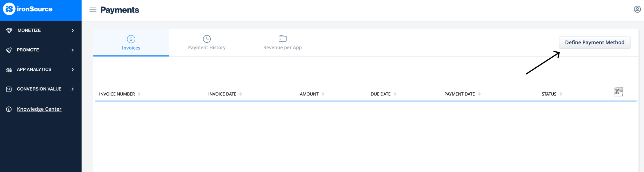This screenshot has height=172, width=644.
Task: Switch to the Payment History tab
Action: tap(207, 43)
